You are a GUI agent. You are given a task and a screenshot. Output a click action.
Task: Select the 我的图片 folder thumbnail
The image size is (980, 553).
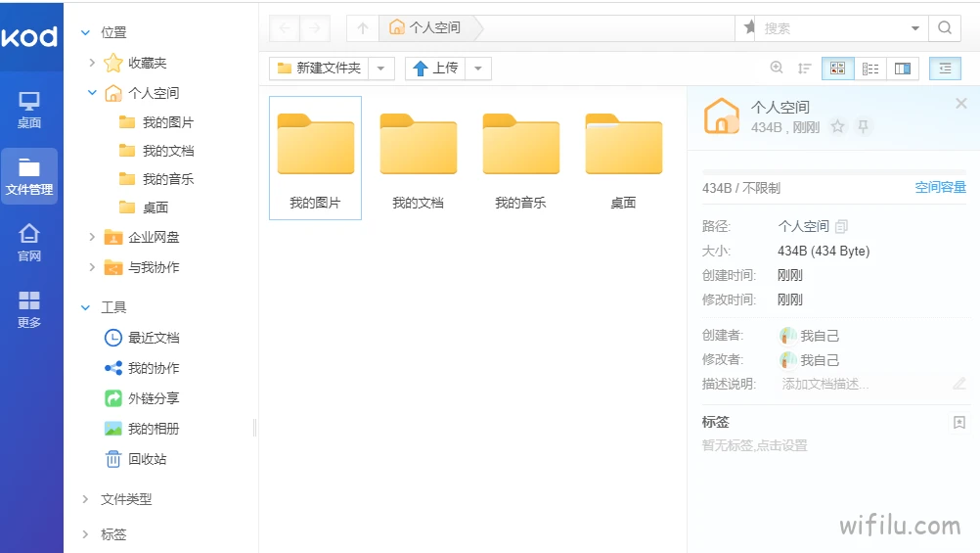tap(316, 158)
